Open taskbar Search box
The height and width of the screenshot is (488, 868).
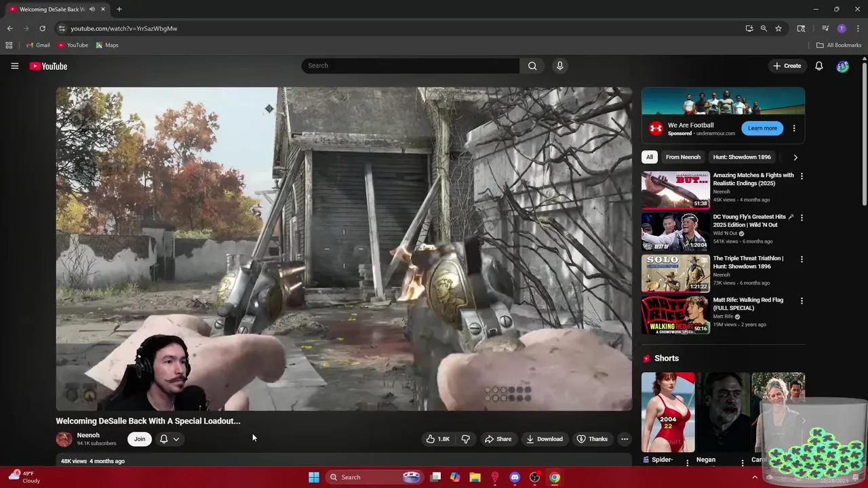(374, 477)
